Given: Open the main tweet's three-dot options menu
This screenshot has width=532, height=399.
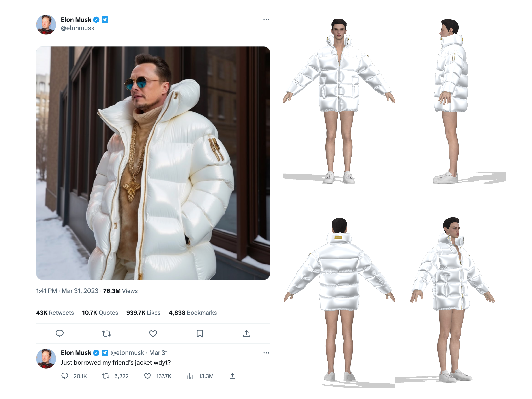Looking at the screenshot, I should [x=266, y=20].
